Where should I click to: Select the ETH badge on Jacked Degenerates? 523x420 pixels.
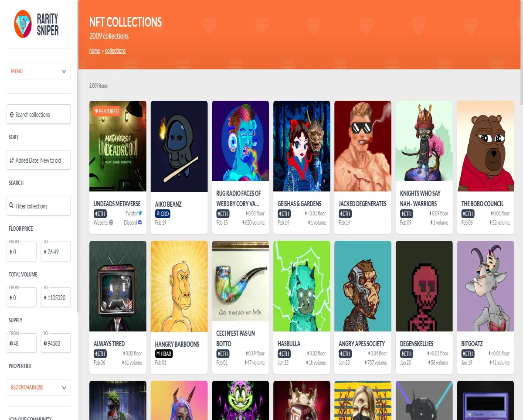[x=345, y=214]
